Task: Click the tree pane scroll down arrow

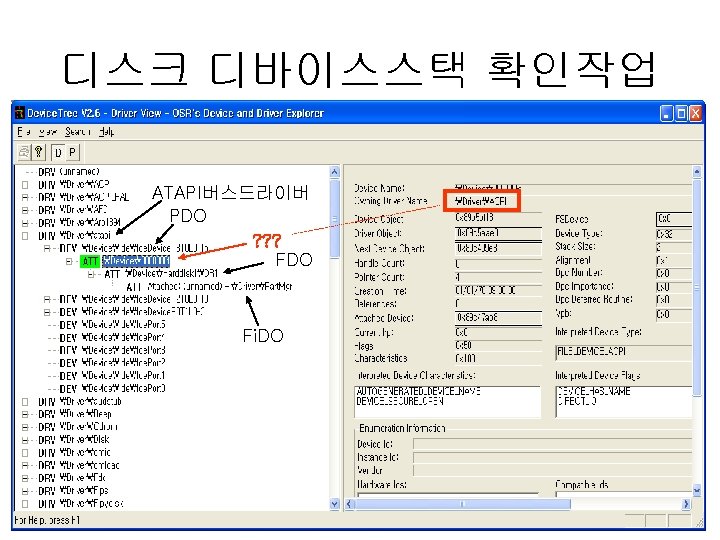Action: coord(335,504)
